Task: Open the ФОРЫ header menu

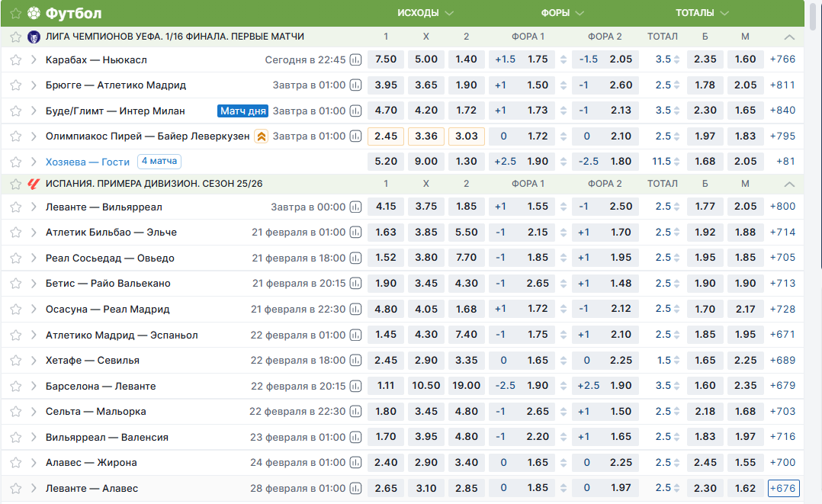Action: 563,13
